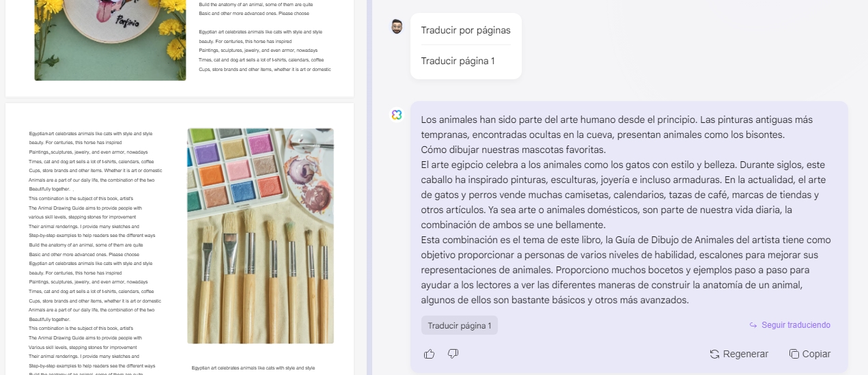Click the Traducir página 1 tag chip
The width and height of the screenshot is (868, 375).
pyautogui.click(x=460, y=326)
